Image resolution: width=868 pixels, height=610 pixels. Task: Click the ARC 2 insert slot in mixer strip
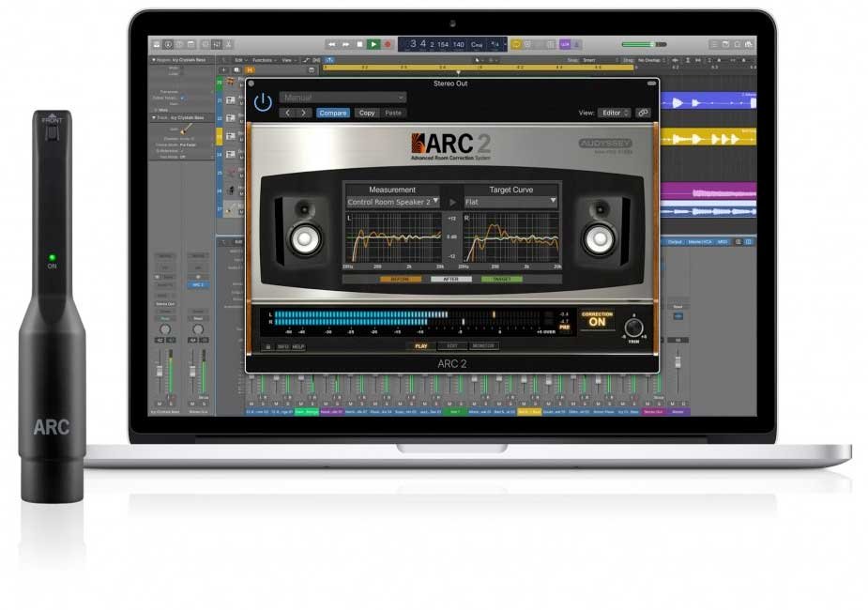click(x=198, y=284)
